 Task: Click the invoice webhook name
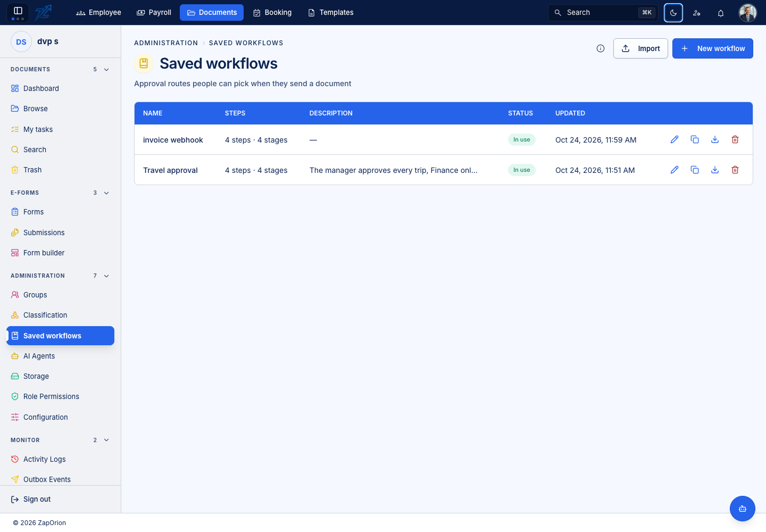click(173, 140)
